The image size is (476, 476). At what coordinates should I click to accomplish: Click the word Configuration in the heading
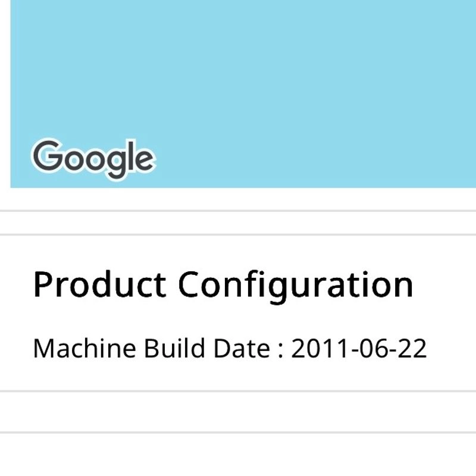[x=296, y=286]
